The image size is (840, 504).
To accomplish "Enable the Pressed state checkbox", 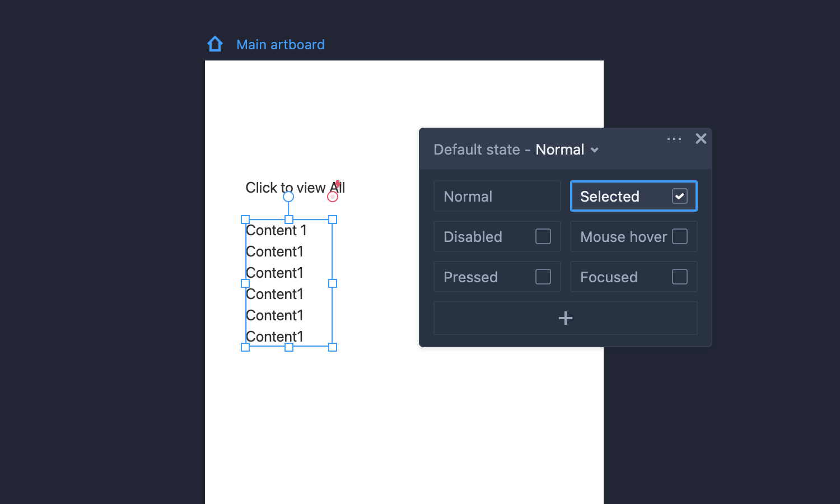I will 543,277.
